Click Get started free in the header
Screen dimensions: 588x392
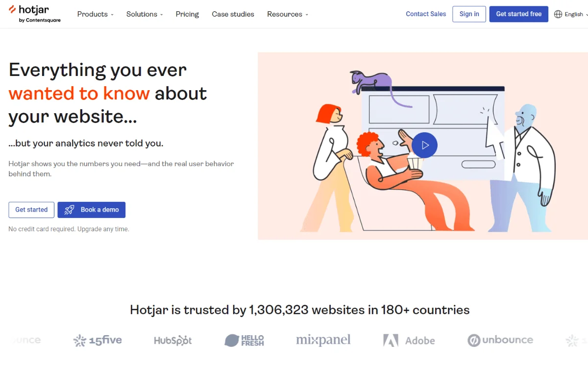point(518,14)
